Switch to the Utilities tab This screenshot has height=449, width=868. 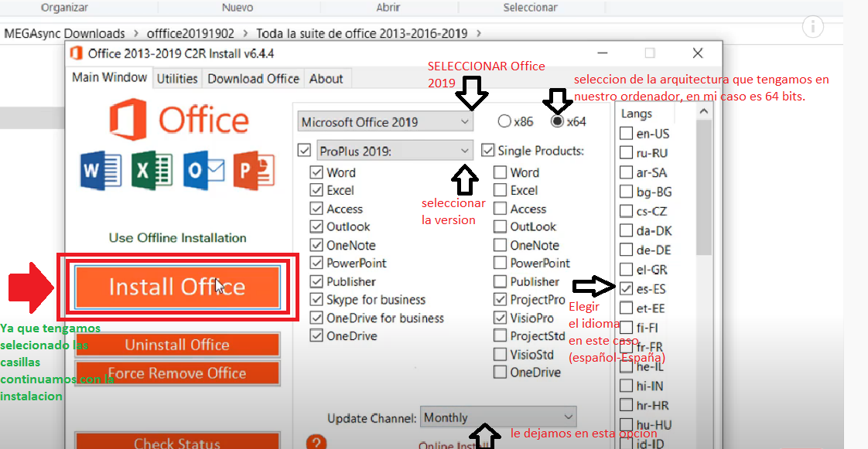177,79
